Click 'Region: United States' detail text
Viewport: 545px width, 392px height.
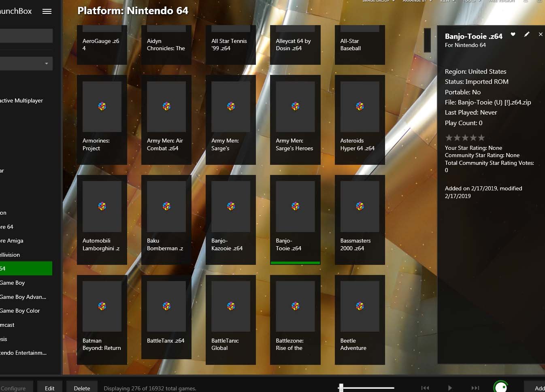pyautogui.click(x=476, y=72)
